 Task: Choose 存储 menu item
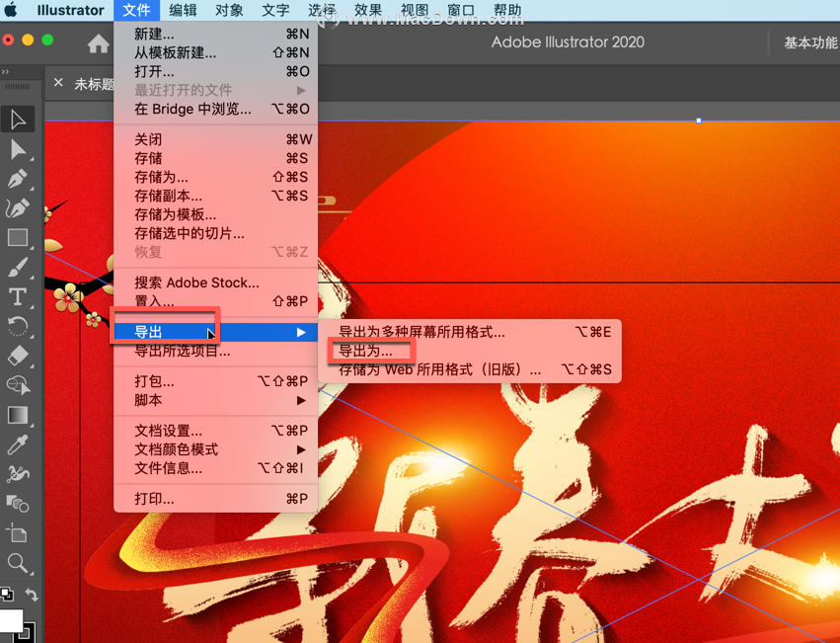[x=216, y=159]
